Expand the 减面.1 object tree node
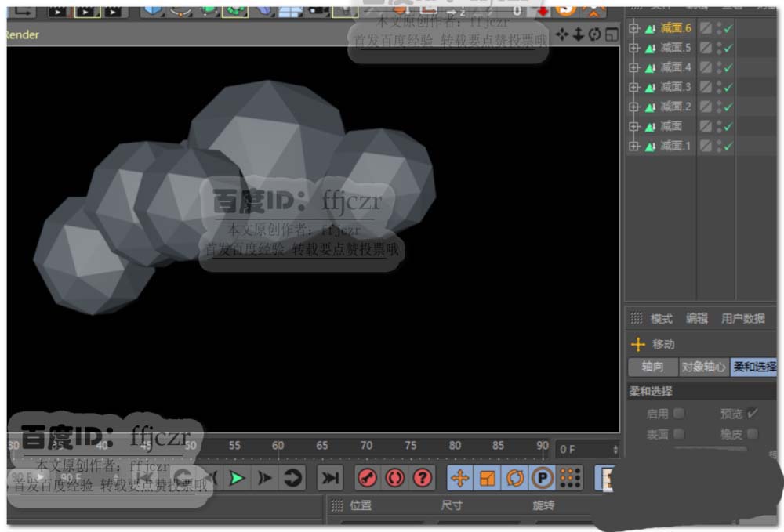Image resolution: width=784 pixels, height=532 pixels. (x=634, y=146)
